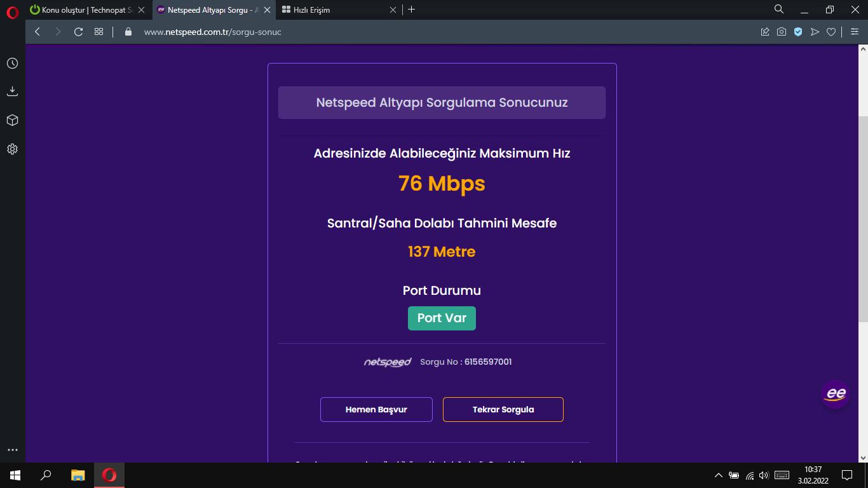Open the live chat bubble widget

836,394
